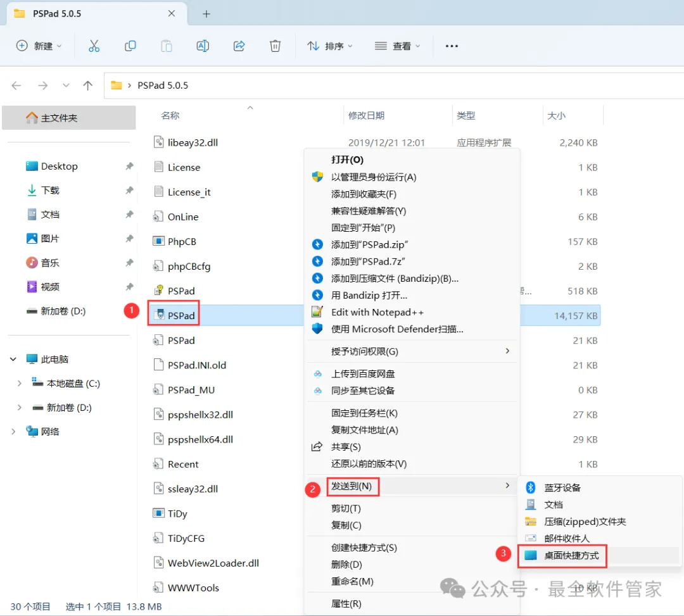Choose 上传到百度网盘
This screenshot has width=684, height=616.
[x=363, y=374]
